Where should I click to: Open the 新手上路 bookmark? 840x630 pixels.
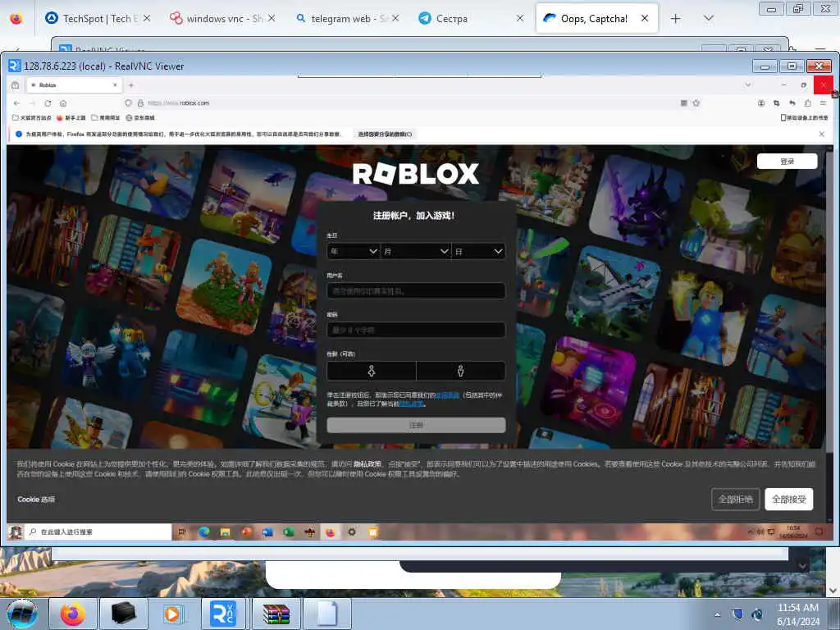(x=71, y=118)
